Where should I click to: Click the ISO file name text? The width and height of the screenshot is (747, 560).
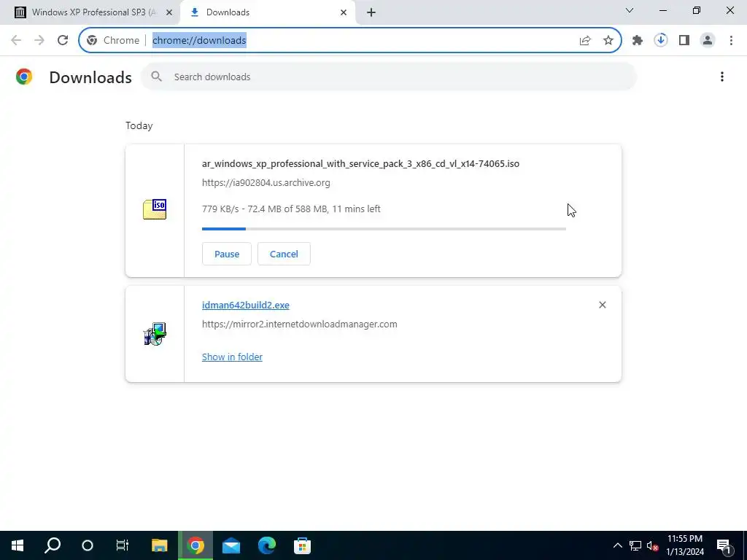(x=360, y=164)
